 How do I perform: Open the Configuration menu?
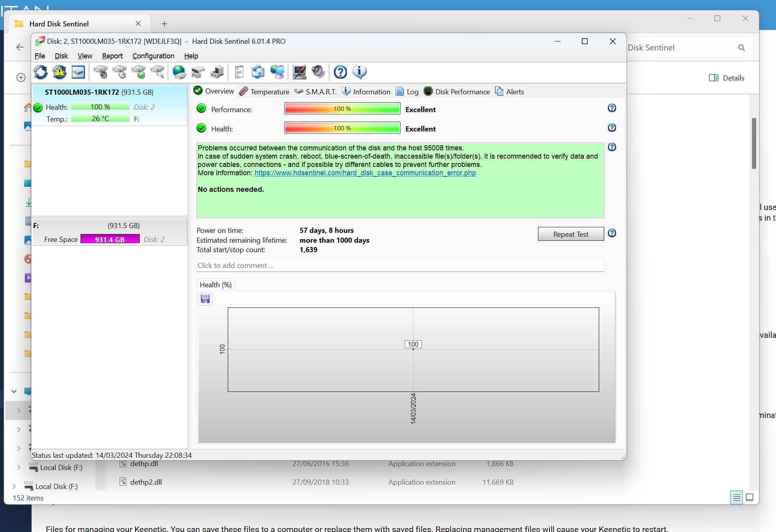coord(154,56)
